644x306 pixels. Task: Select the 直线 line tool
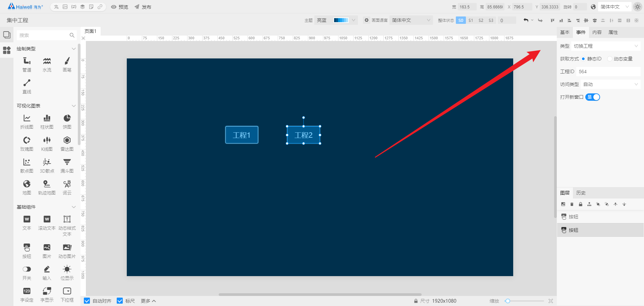click(27, 86)
